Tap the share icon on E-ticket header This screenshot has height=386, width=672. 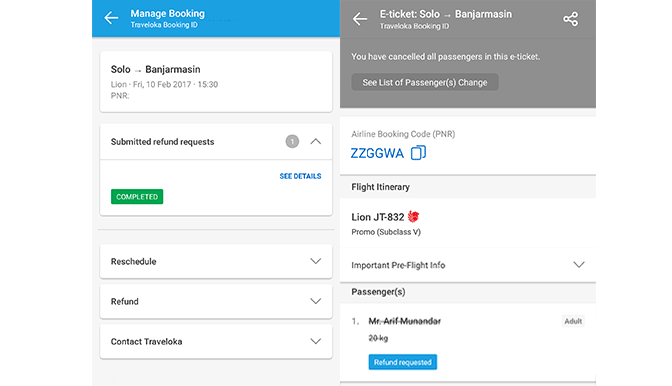pos(570,19)
